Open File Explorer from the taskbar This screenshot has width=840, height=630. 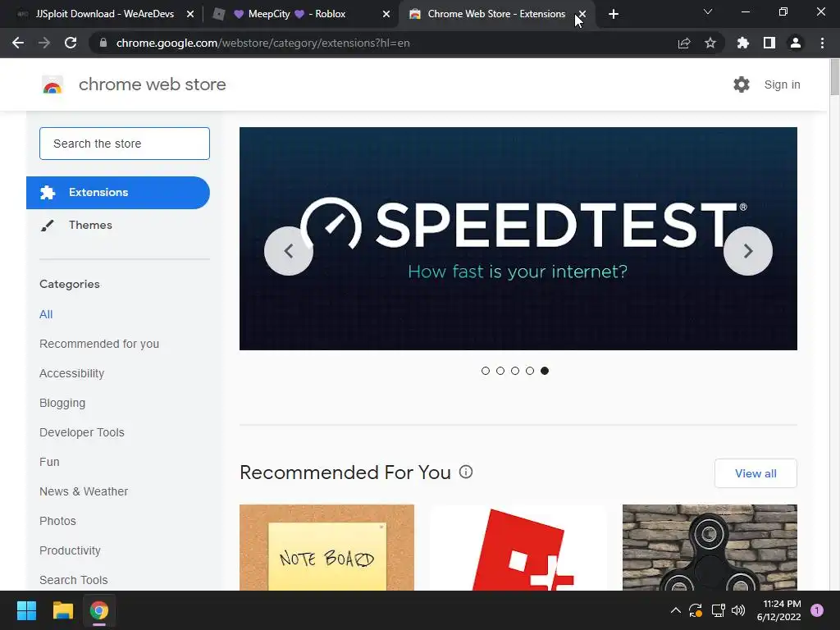62,610
